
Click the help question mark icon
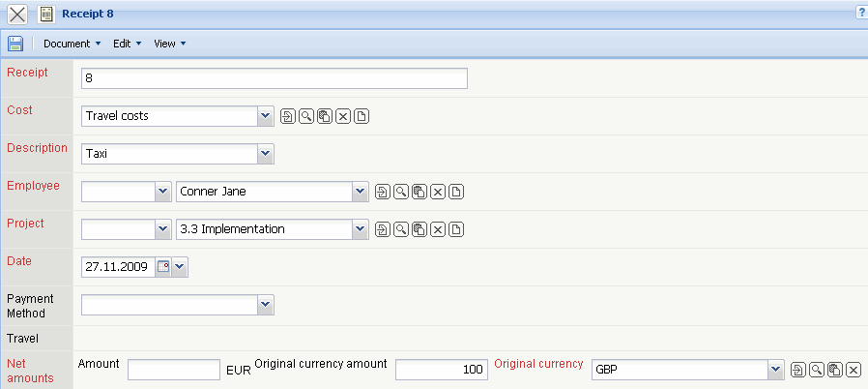tap(860, 13)
